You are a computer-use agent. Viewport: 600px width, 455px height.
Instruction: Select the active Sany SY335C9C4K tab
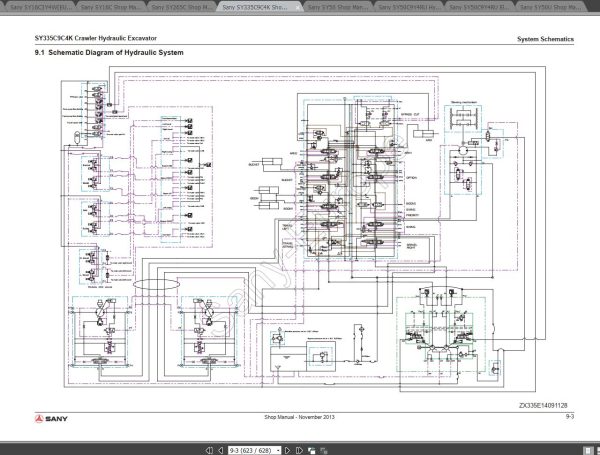click(255, 7)
